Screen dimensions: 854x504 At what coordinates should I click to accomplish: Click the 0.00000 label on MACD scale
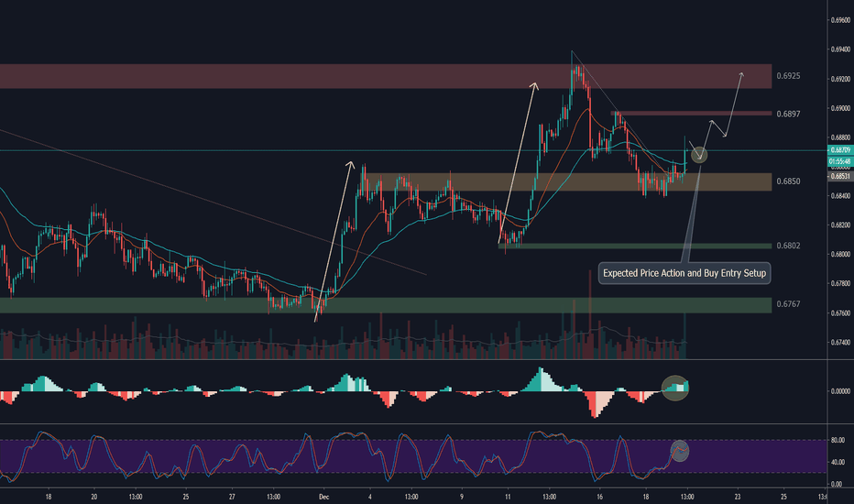(x=838, y=391)
